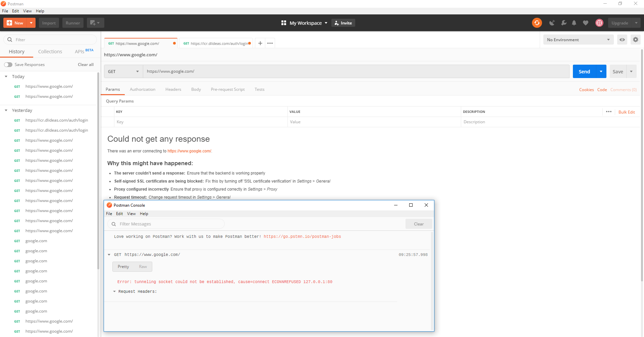Screen dimensions: 644x337
Task: Open the Interceptor satellite icon
Action: click(x=552, y=23)
